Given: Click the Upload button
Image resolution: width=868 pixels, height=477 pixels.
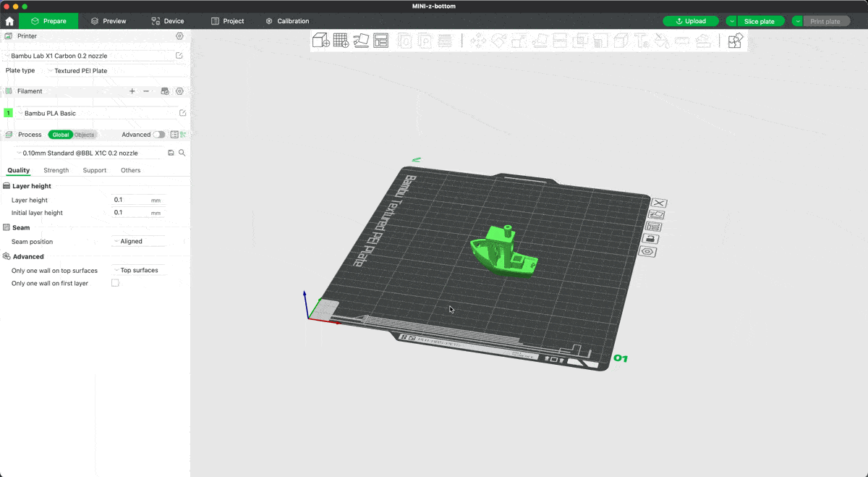Looking at the screenshot, I should (x=691, y=21).
